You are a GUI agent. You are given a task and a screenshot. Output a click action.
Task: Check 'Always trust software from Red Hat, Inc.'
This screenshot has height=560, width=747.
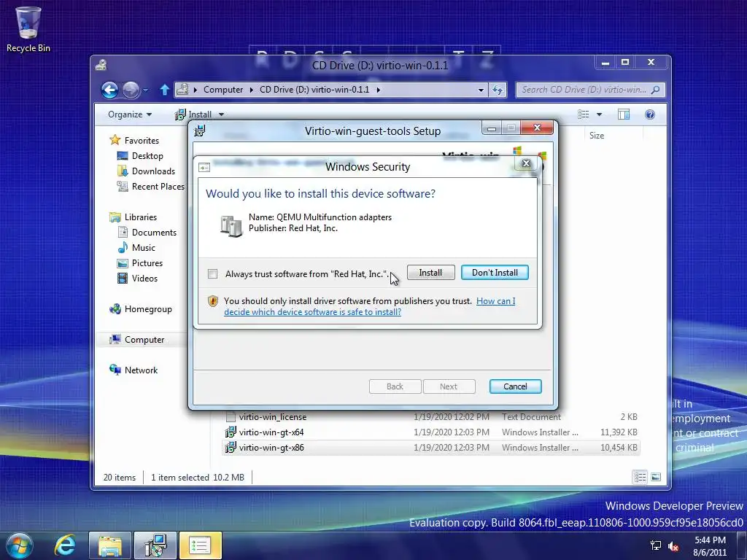212,274
